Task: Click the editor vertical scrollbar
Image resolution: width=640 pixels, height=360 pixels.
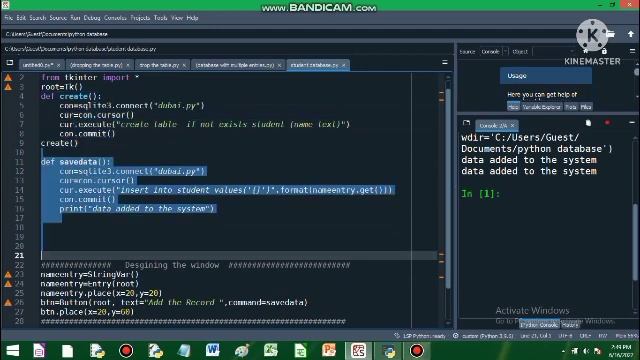Action: [448, 188]
